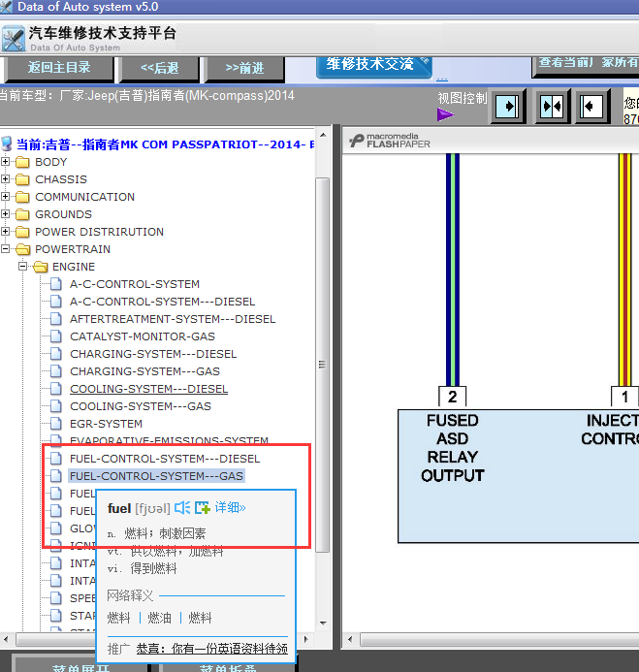639x672 pixels.
Task: Click the <<后退 back button
Action: [x=159, y=68]
